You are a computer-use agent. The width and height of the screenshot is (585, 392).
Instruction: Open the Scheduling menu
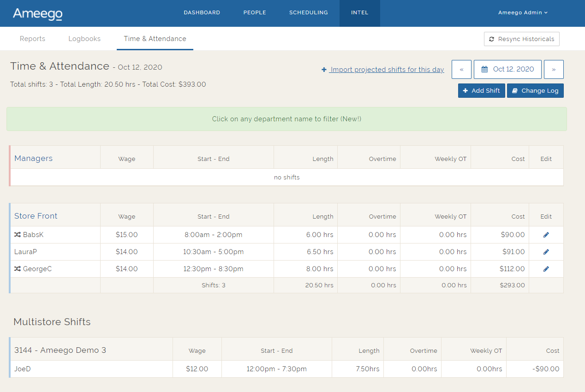(x=308, y=13)
